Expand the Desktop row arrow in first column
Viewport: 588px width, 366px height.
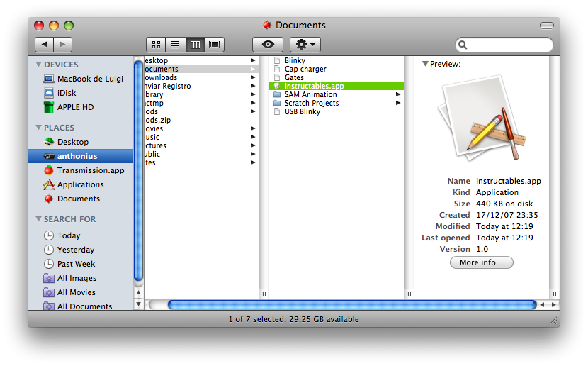253,60
